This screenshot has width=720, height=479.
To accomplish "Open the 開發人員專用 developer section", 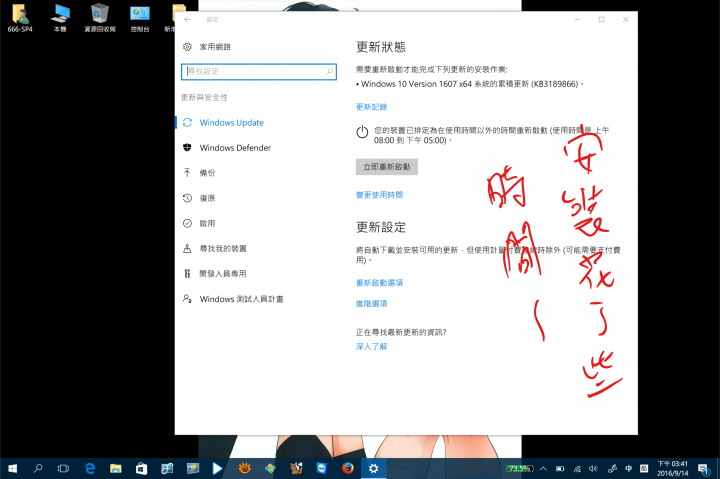I will tap(214, 274).
